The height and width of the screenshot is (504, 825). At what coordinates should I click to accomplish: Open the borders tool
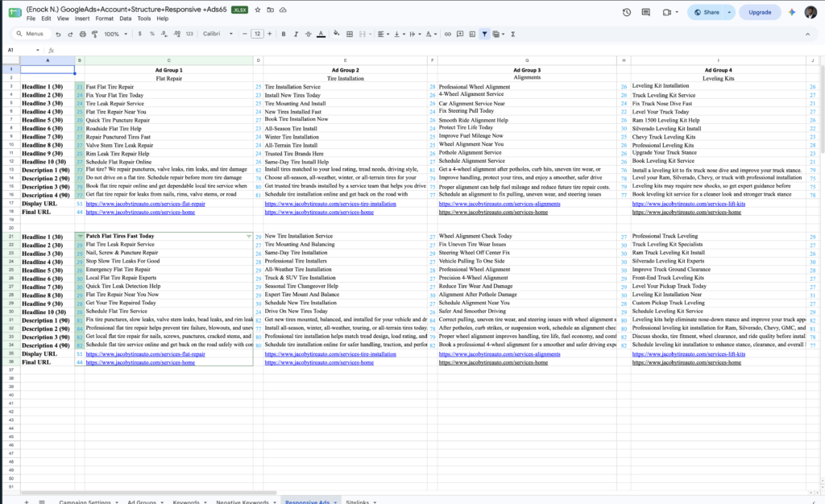pos(350,34)
